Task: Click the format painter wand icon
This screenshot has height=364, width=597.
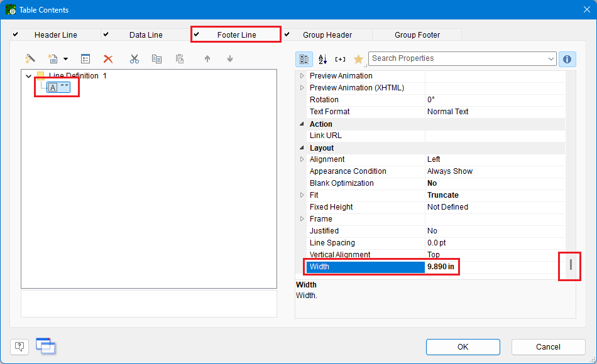Action: pyautogui.click(x=30, y=59)
